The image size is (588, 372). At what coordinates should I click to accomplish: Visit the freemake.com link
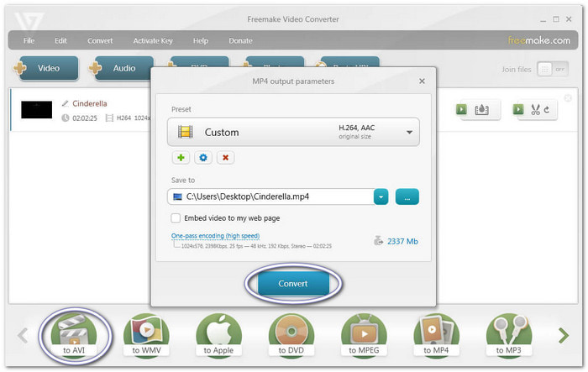coord(539,40)
